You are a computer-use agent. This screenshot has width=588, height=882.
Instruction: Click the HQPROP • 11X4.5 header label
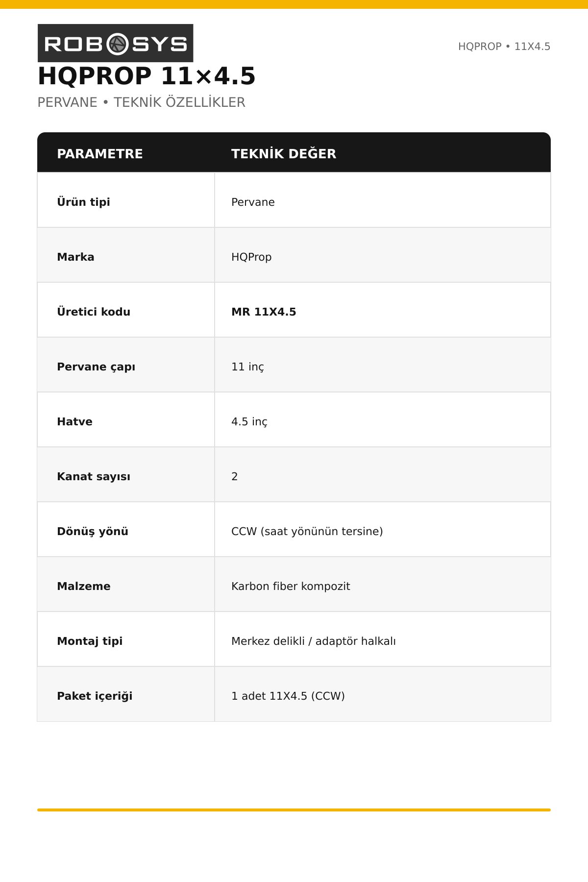[x=504, y=47]
